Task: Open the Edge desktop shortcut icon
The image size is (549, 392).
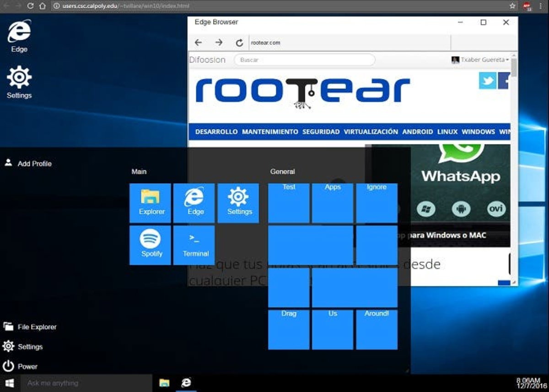Action: pos(19,36)
